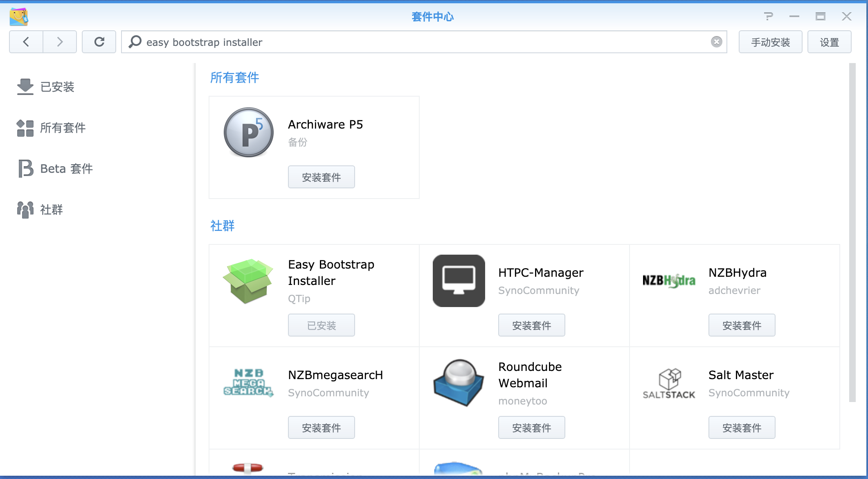Go back with the left arrow button
Screen dimensions: 868x479
coord(26,42)
